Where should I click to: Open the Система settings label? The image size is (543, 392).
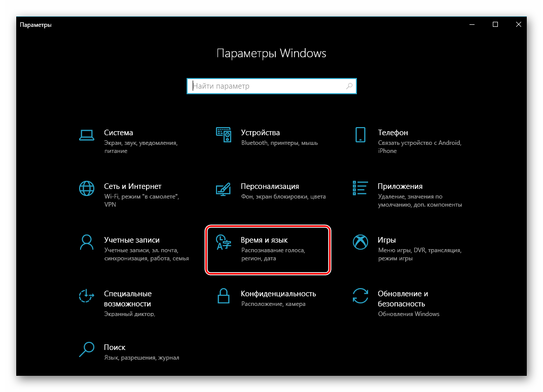(x=119, y=133)
